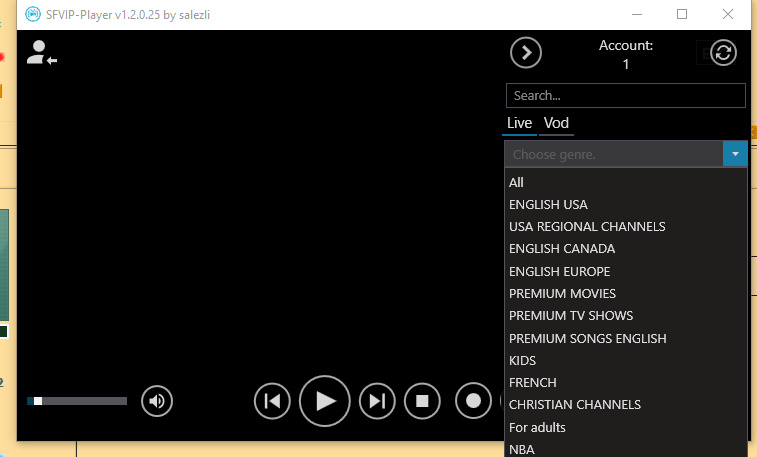Open the user account login icon

[x=42, y=53]
